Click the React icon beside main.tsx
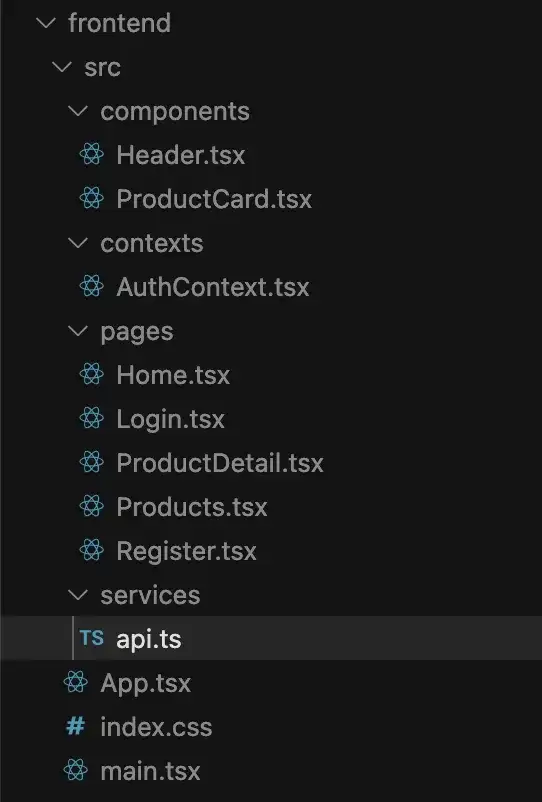 pos(76,770)
